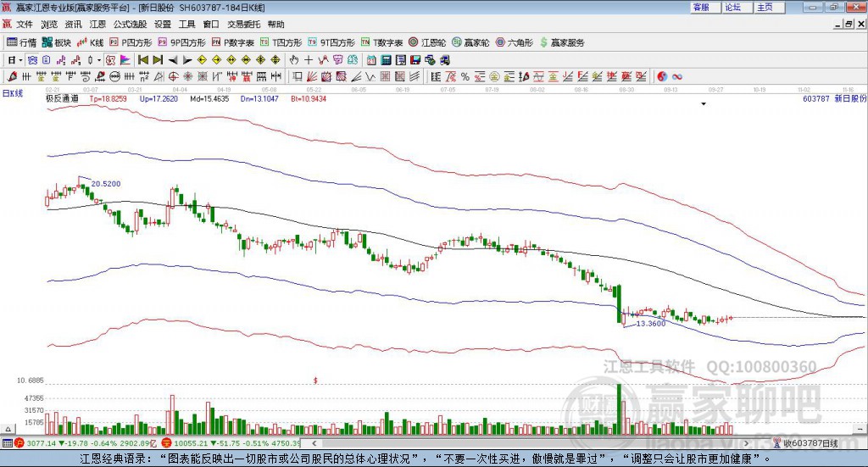The width and height of the screenshot is (868, 467).
Task: Click status bar 收603787日线 text
Action: tap(810, 443)
